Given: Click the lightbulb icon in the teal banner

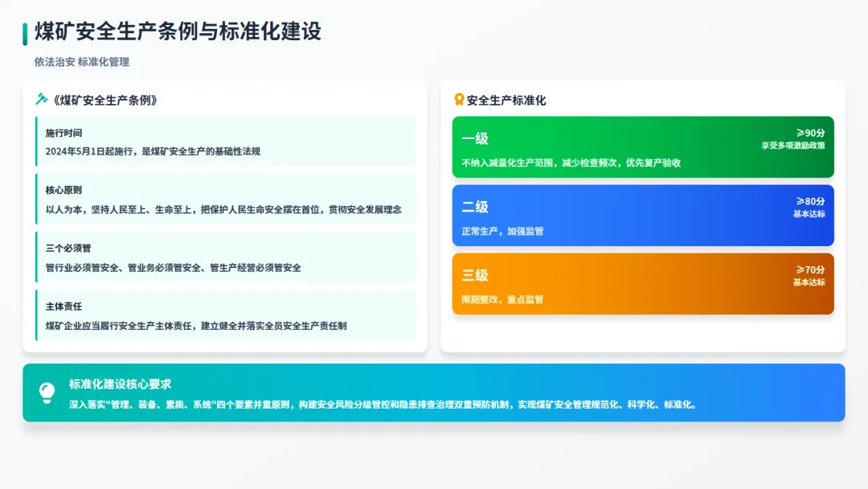Looking at the screenshot, I should [x=47, y=392].
